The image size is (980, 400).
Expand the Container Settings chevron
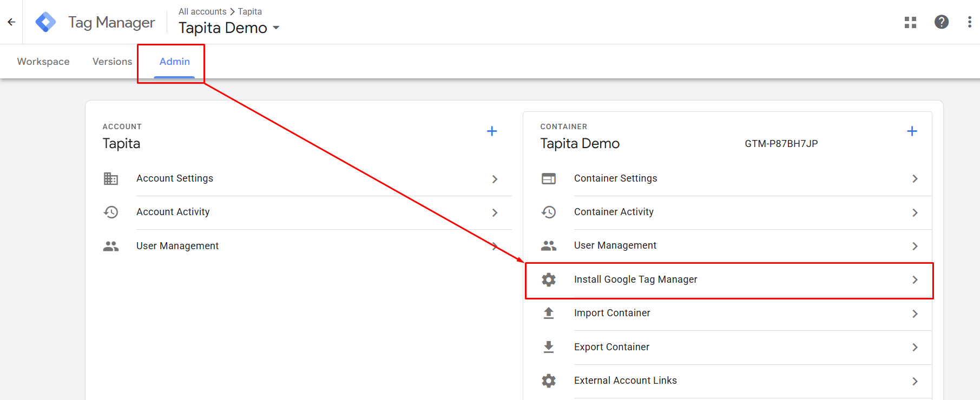tap(915, 179)
